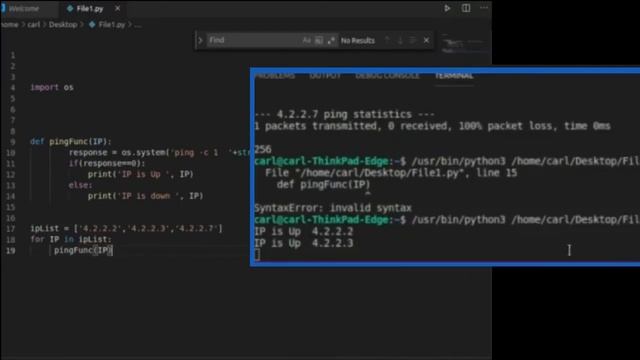Viewport: 640px width, 360px height.
Task: Click 'IP is Up 4.2.2.2' terminal output
Action: point(304,231)
